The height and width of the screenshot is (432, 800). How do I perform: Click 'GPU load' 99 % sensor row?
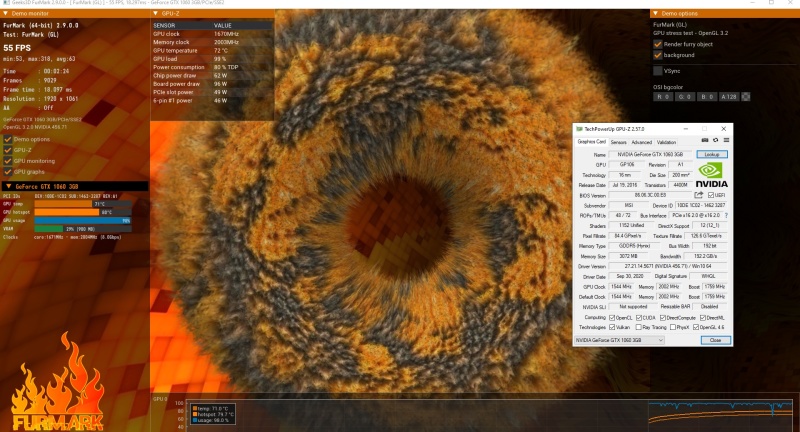pyautogui.click(x=212, y=59)
